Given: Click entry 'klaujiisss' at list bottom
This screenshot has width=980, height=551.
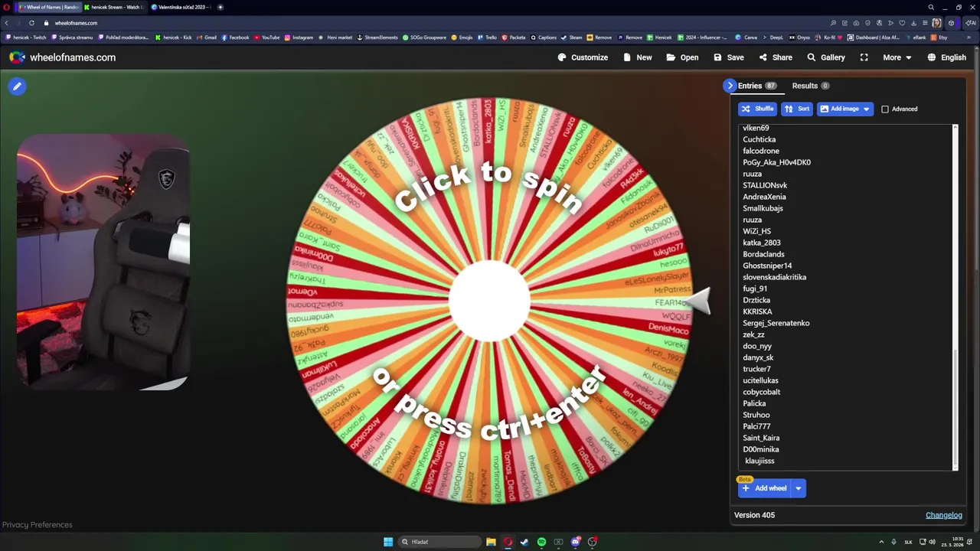Looking at the screenshot, I should point(759,461).
